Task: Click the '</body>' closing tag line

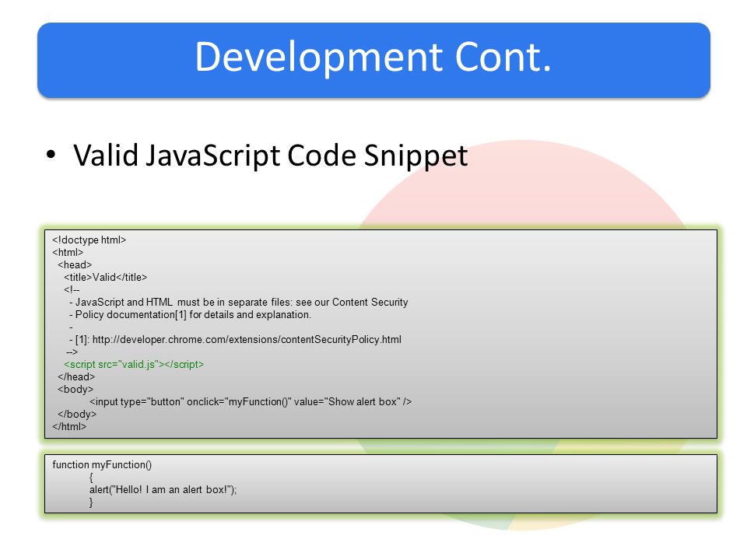Action: point(77,415)
